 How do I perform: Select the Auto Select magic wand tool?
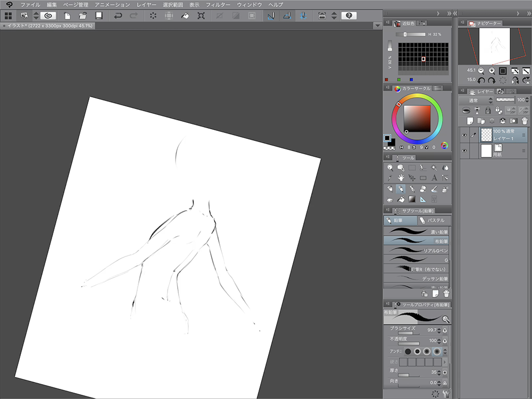[434, 168]
